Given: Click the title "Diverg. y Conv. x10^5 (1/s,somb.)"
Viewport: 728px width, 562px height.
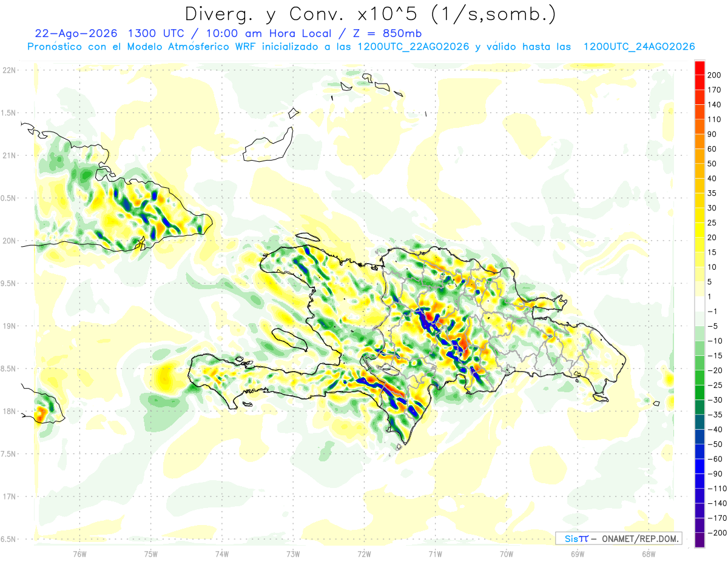Looking at the screenshot, I should 370,14.
